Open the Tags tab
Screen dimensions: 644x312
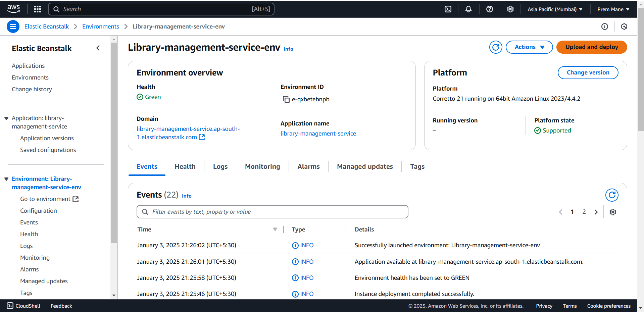pyautogui.click(x=417, y=166)
